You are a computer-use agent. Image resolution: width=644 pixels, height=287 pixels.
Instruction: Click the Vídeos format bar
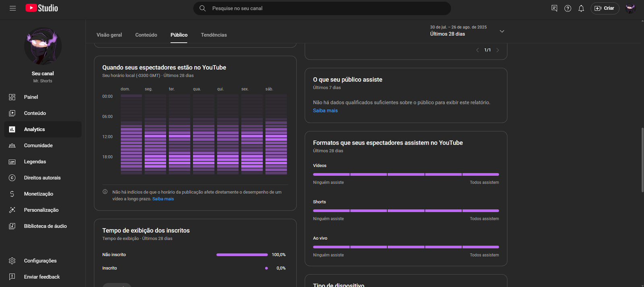pos(406,174)
